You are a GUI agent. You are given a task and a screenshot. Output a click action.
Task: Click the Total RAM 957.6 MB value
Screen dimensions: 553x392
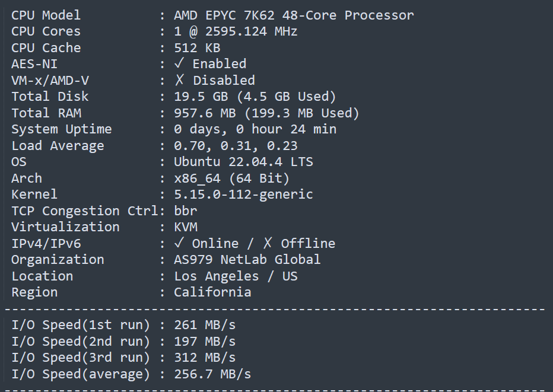266,113
